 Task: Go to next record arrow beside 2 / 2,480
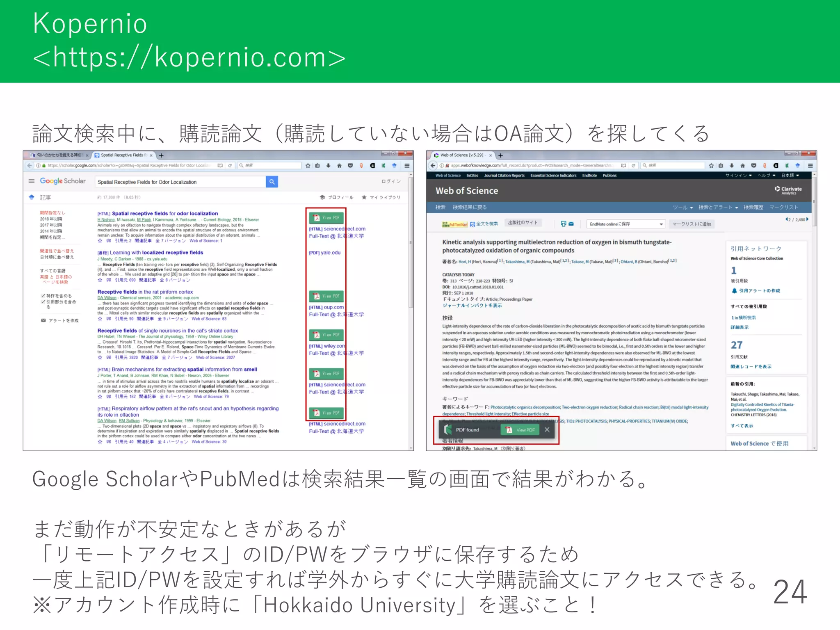(808, 219)
